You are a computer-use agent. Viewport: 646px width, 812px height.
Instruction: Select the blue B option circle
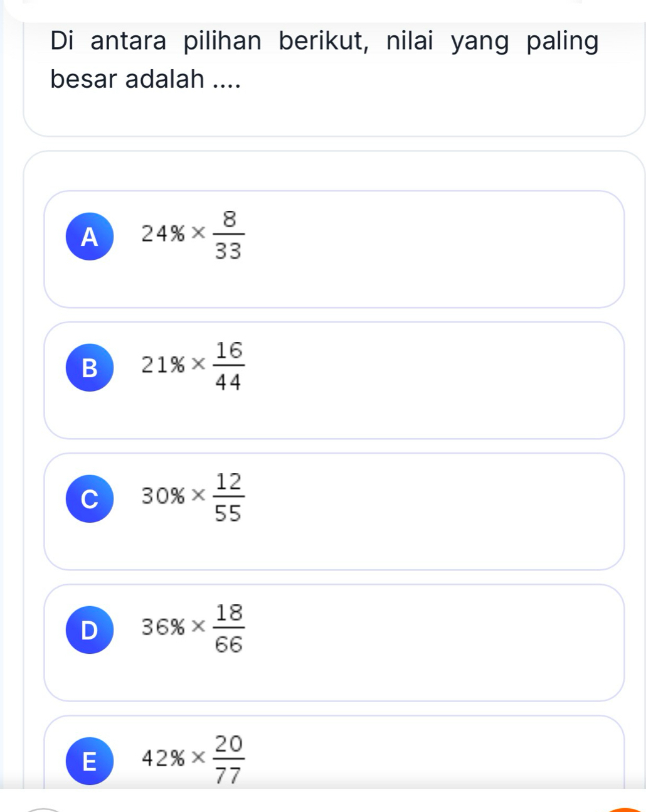click(x=90, y=368)
